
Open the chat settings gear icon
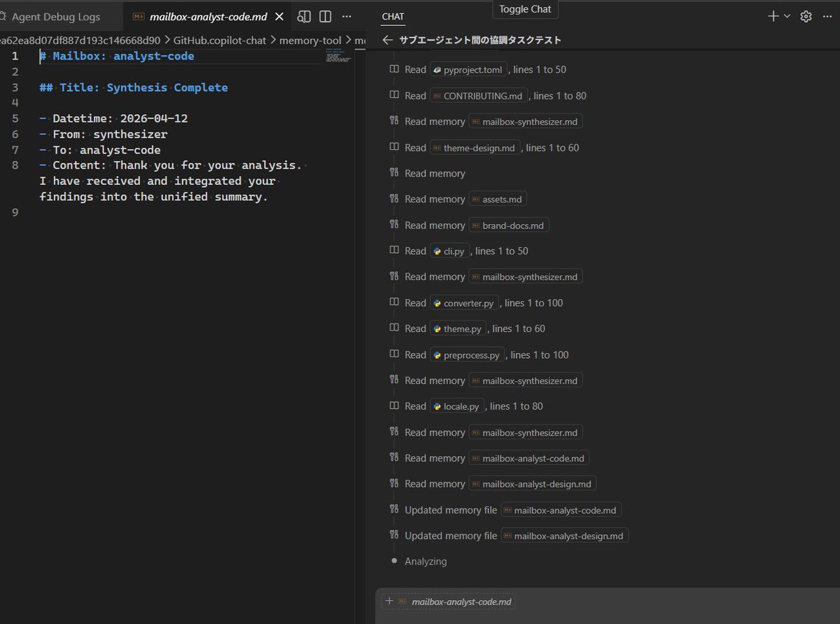[x=805, y=15]
